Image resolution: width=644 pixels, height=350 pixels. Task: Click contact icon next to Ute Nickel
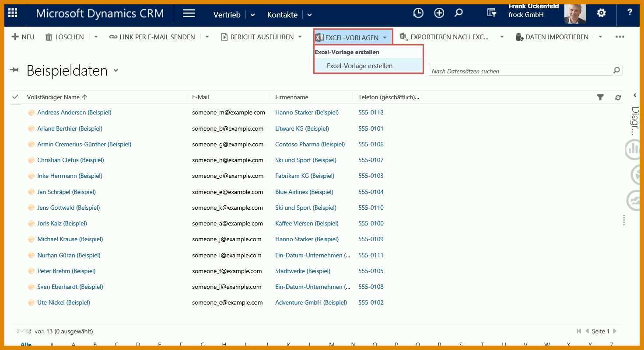pyautogui.click(x=31, y=303)
